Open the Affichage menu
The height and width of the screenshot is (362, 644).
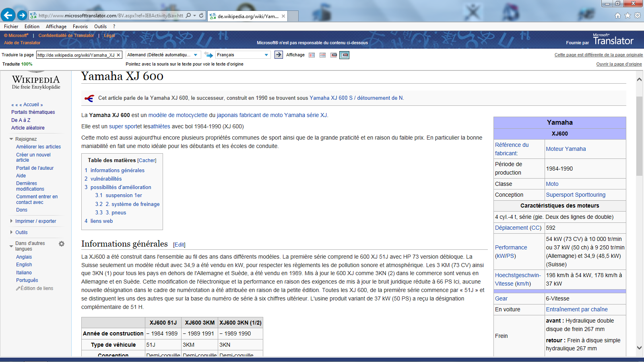56,27
